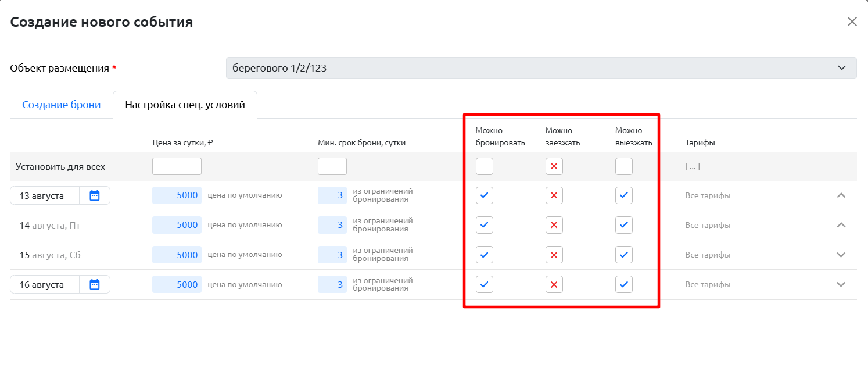Click the Цена за сутки, ₽ column header

coord(182,143)
